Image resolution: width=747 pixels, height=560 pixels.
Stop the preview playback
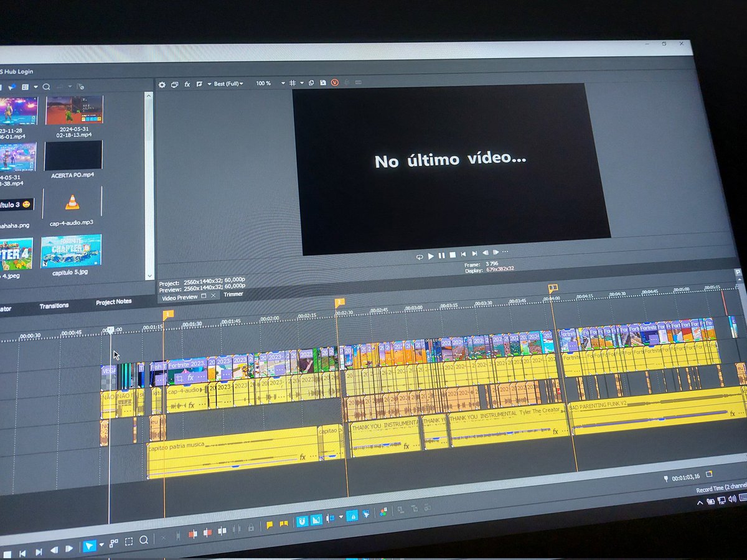click(453, 254)
